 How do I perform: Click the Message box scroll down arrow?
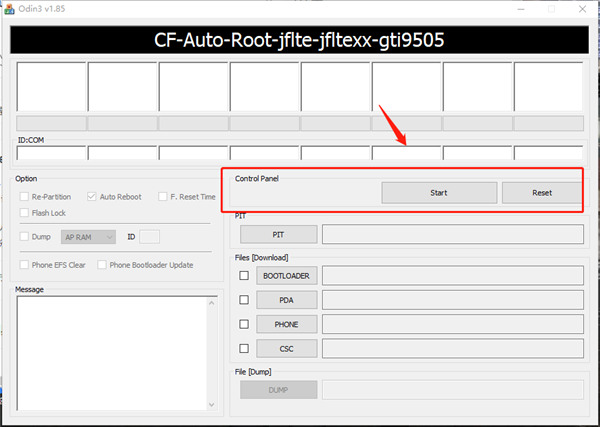tap(212, 404)
